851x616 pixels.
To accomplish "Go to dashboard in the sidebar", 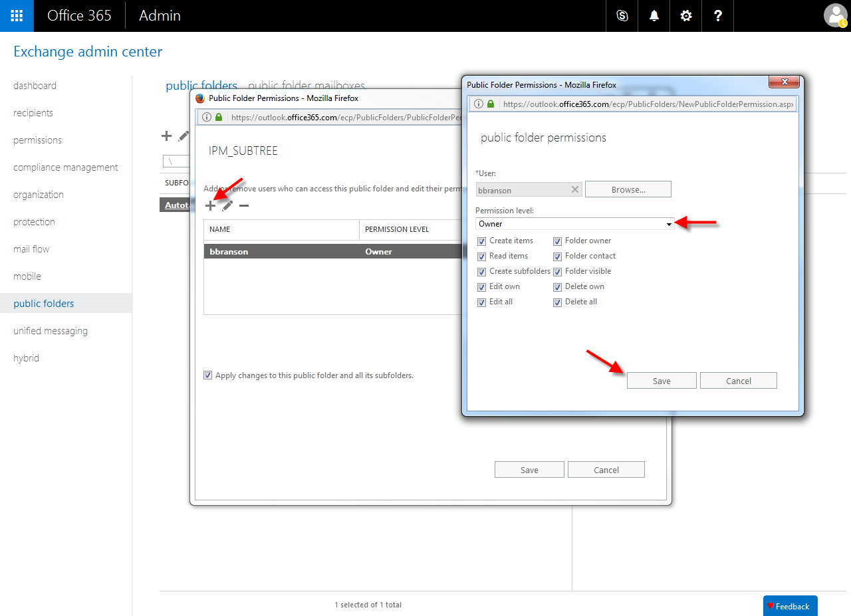I will pyautogui.click(x=35, y=86).
